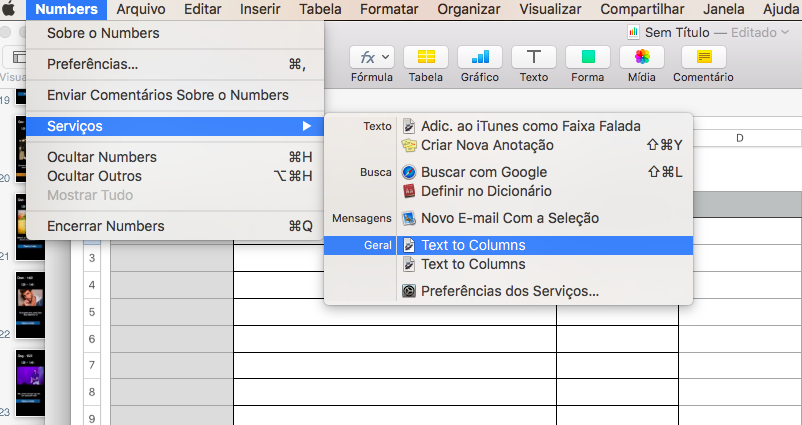The image size is (802, 425).
Task: Open Preferências… from the Numbers menu
Action: [175, 64]
